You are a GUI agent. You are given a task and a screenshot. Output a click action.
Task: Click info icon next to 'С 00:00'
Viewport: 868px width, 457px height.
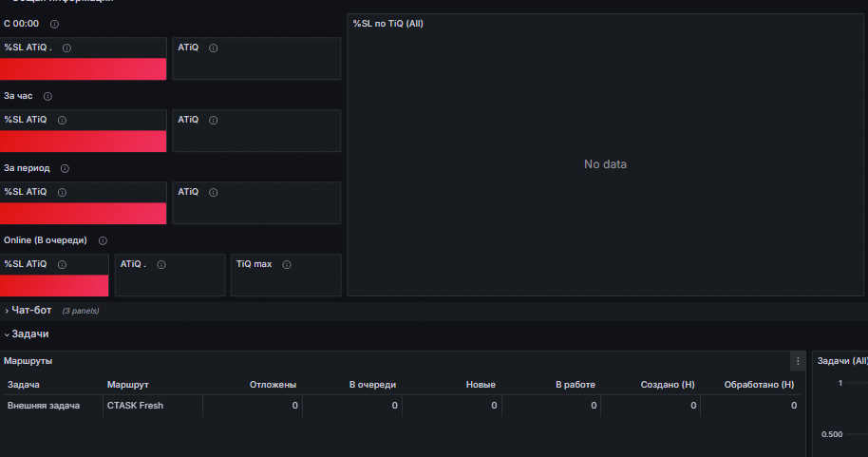pyautogui.click(x=54, y=24)
